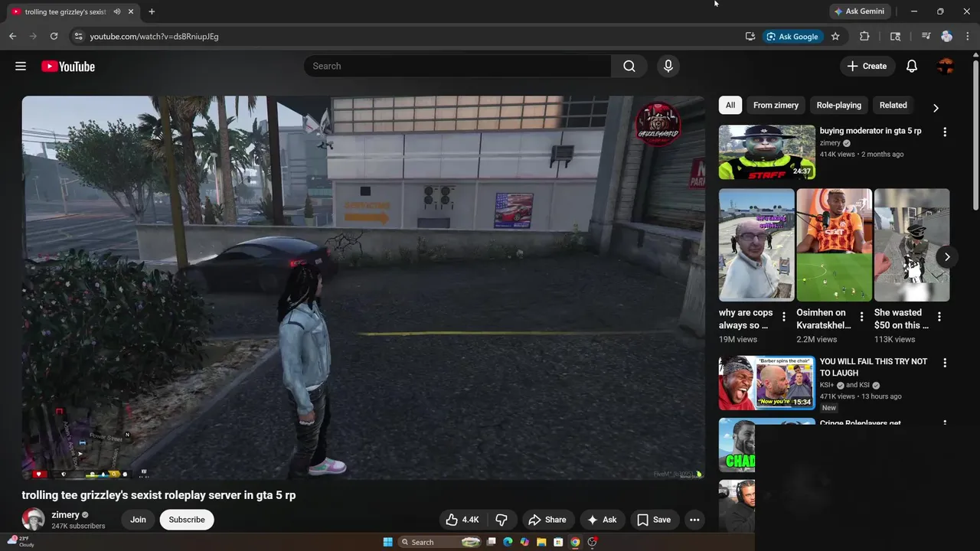Open why are cops always short thumbnail

756,245
